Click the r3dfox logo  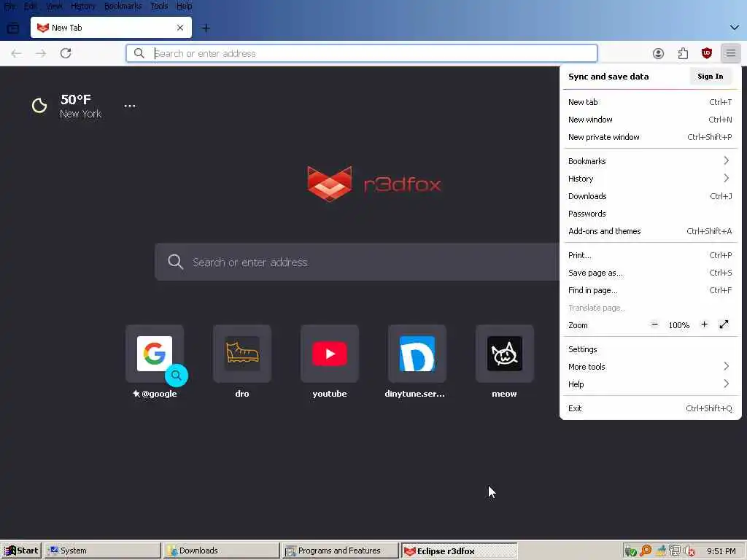(374, 184)
